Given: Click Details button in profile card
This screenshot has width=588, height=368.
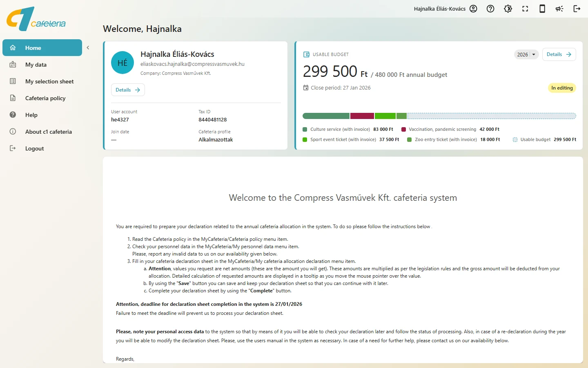Looking at the screenshot, I should coord(128,90).
